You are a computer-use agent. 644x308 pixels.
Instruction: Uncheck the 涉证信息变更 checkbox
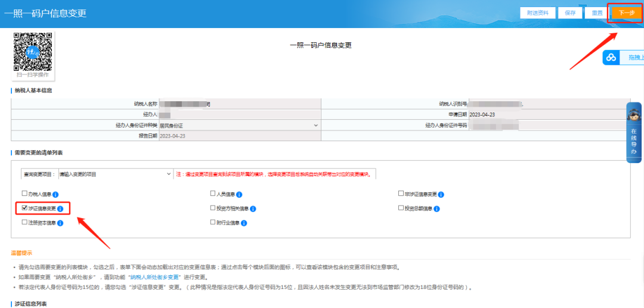point(24,208)
